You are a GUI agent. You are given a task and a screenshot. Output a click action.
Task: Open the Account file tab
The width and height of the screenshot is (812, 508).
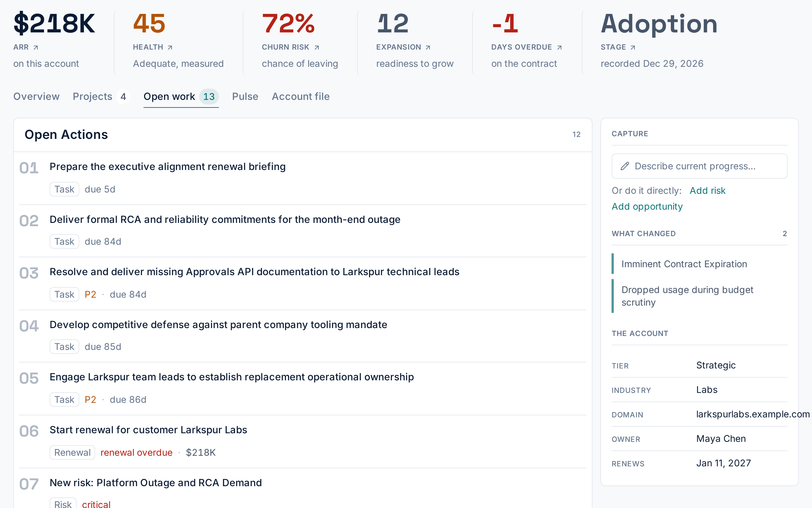click(301, 97)
